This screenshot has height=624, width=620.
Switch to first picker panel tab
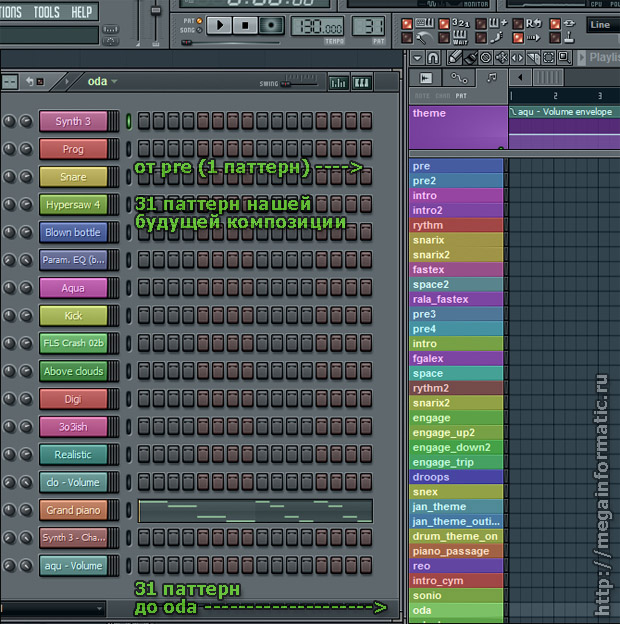pos(426,78)
